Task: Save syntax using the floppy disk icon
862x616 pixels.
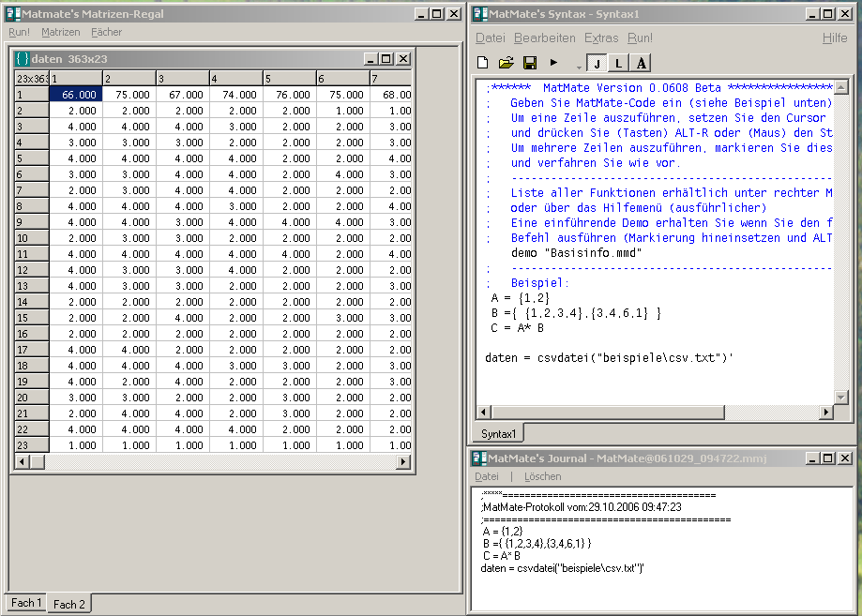Action: click(x=529, y=63)
